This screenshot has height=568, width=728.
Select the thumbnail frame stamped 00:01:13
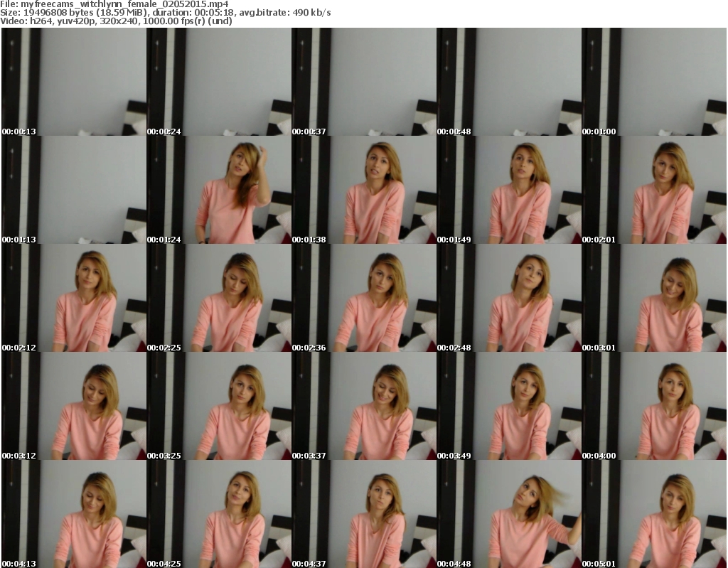click(74, 190)
